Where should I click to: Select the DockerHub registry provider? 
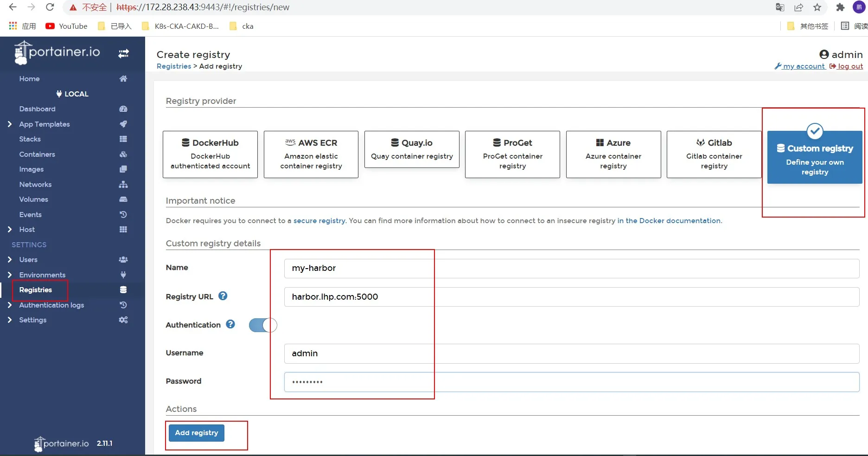(x=210, y=154)
